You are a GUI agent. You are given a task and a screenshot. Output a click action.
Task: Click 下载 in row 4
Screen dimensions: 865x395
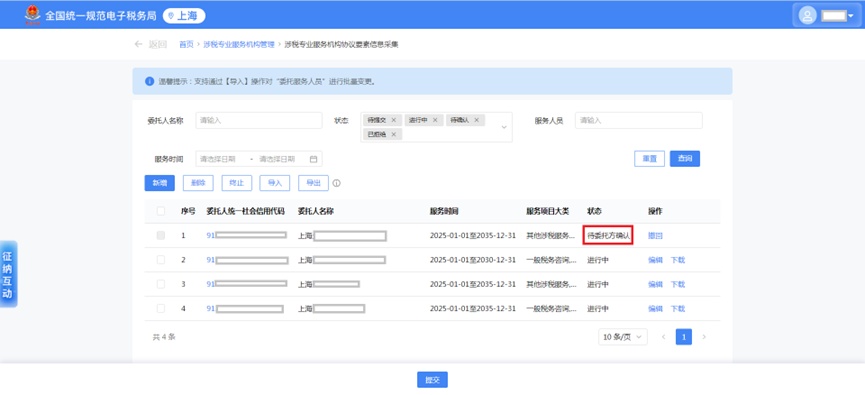point(677,308)
